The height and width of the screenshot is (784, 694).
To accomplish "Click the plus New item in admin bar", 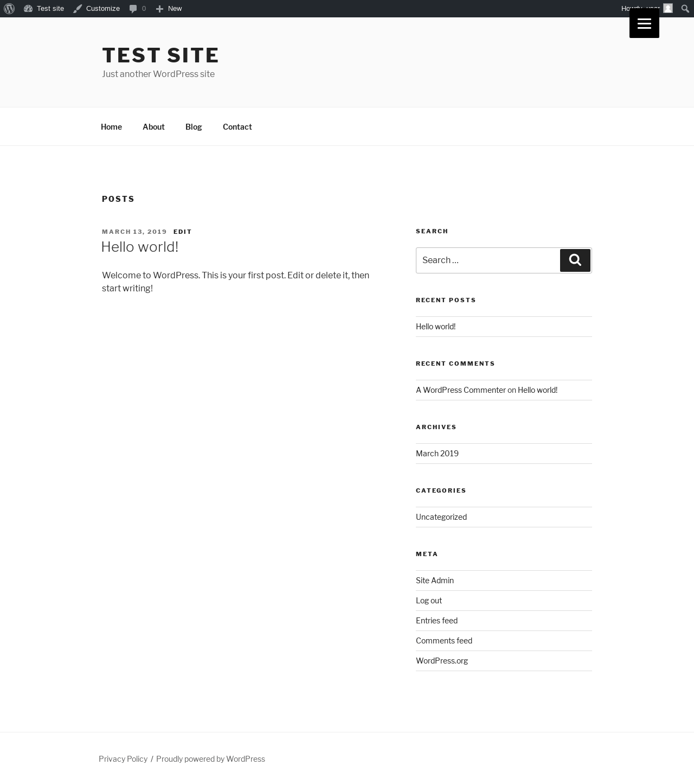I will 169,9.
